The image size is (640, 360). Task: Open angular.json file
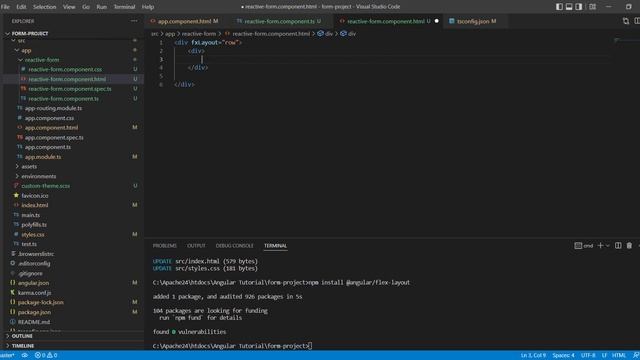click(33, 283)
